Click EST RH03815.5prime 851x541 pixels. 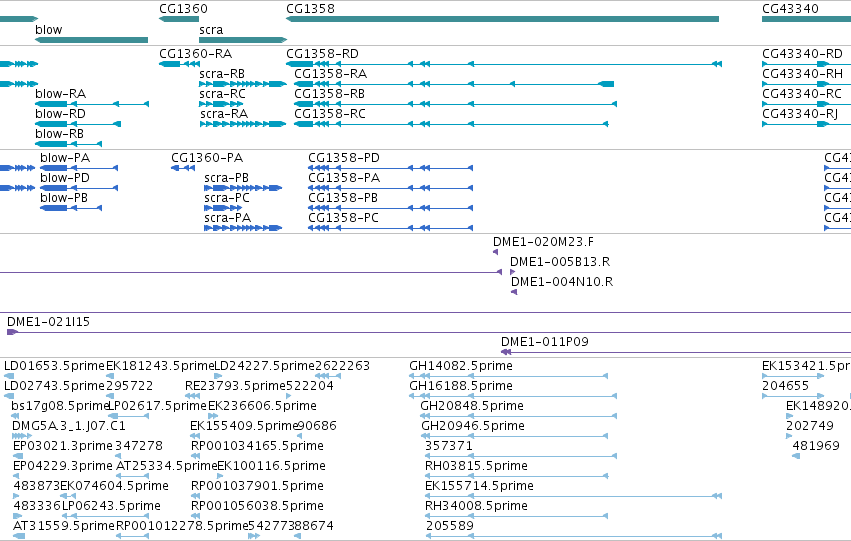pyautogui.click(x=476, y=466)
